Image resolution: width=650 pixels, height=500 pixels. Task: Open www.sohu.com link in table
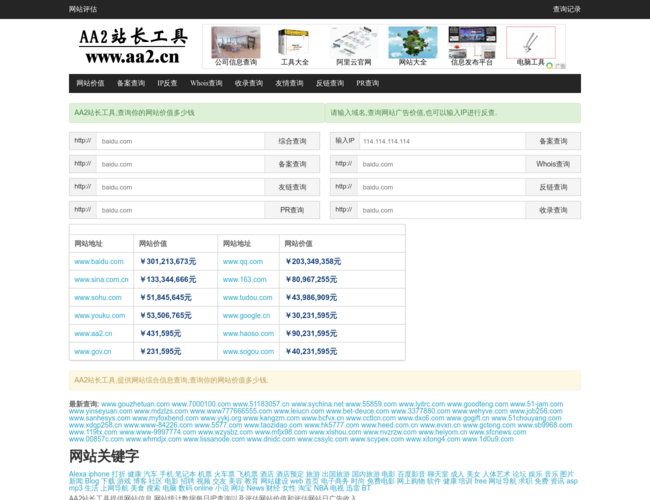point(98,298)
